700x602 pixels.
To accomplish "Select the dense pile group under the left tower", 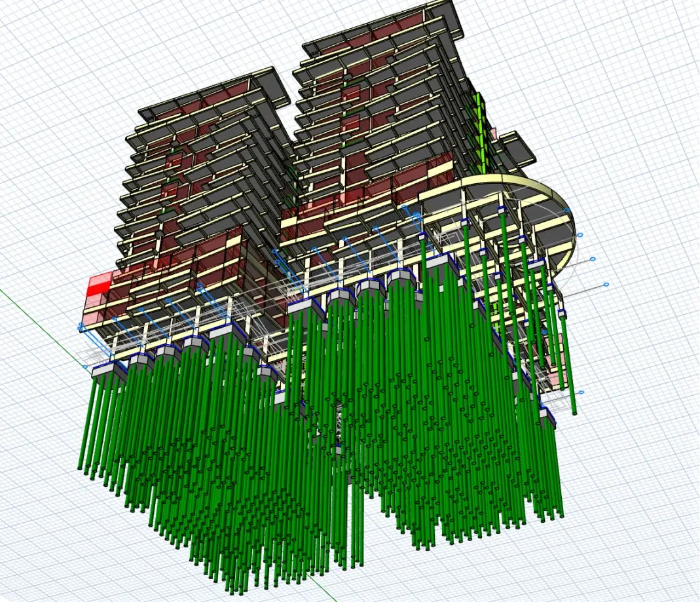I will (x=216, y=471).
